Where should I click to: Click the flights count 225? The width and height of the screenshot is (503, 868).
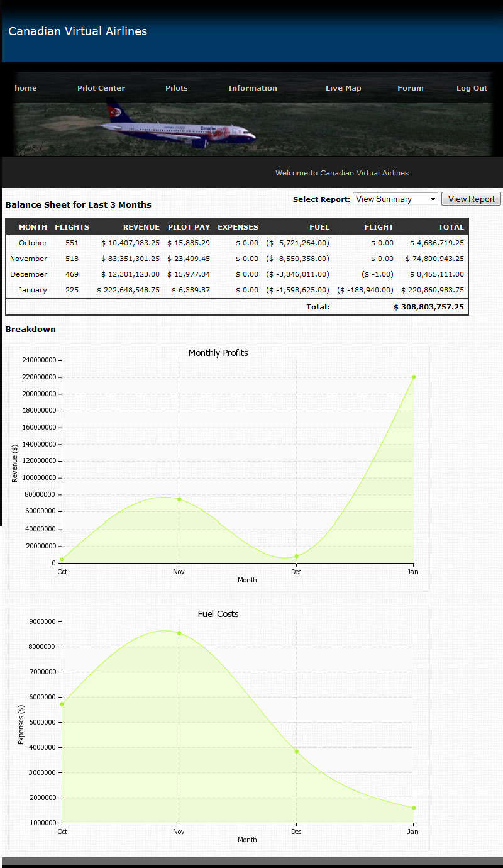(72, 290)
